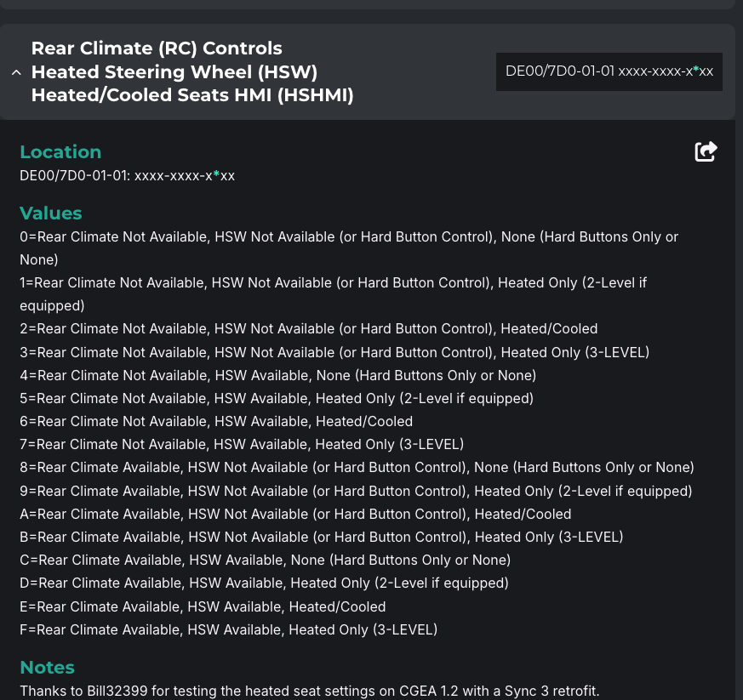The image size is (743, 700).
Task: Click value 4 HSW Available, None line
Action: click(x=277, y=375)
